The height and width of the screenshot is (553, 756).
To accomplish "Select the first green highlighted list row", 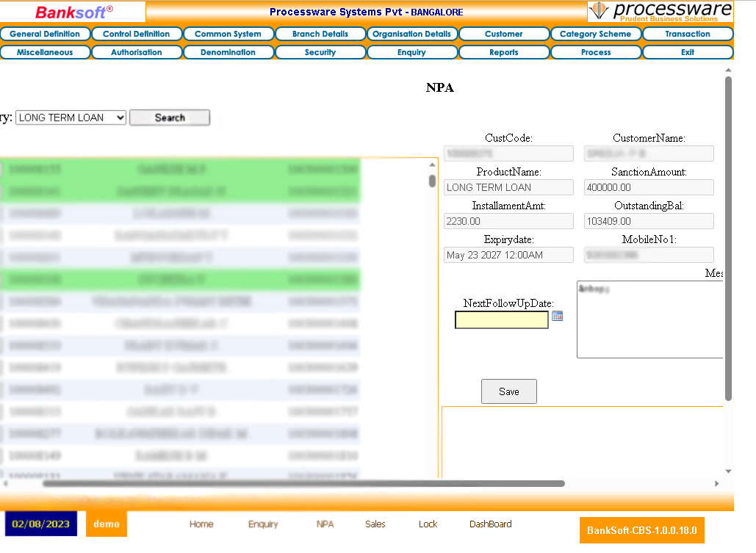I will point(180,169).
